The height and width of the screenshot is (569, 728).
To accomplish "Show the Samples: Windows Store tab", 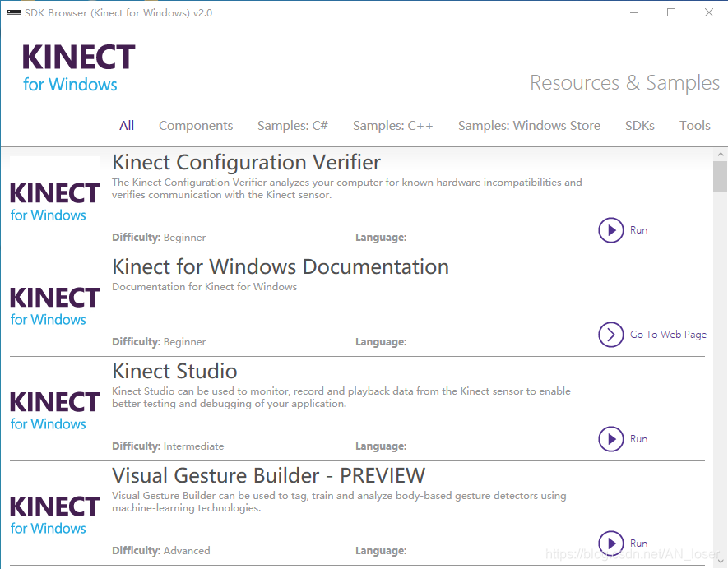I will 529,125.
